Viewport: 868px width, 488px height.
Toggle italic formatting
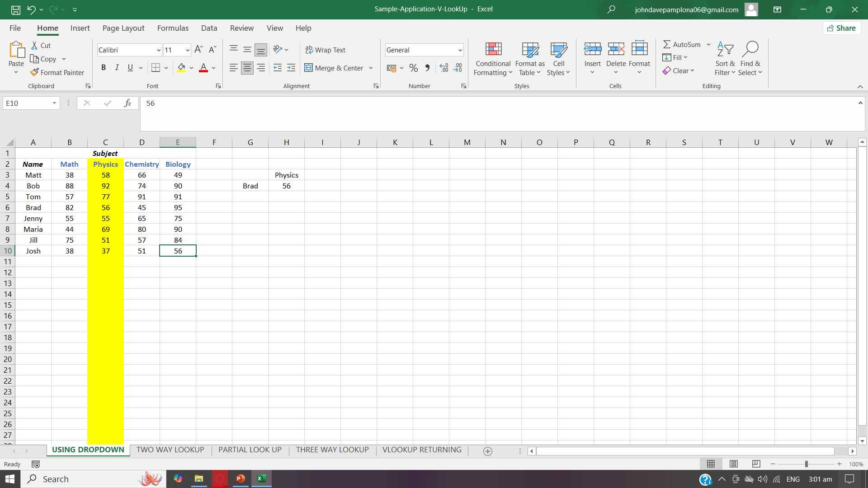click(x=117, y=68)
